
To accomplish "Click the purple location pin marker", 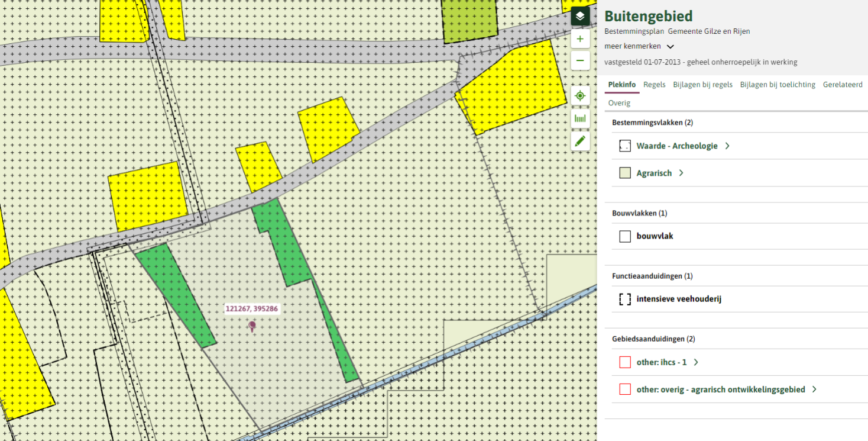I will 252,326.
